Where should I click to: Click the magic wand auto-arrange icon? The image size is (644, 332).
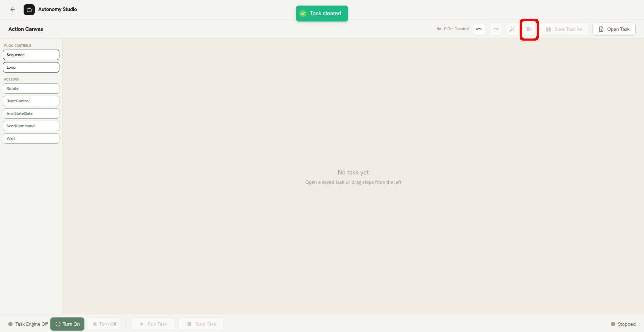click(x=512, y=29)
